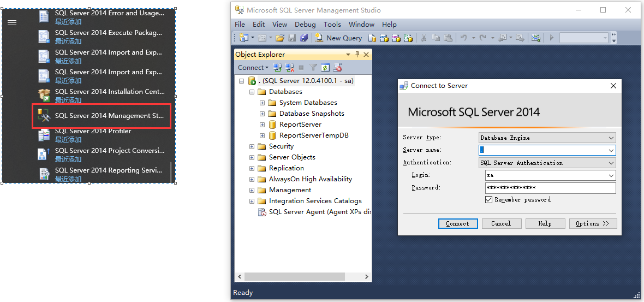The image size is (644, 302).
Task: Open the View menu
Action: (279, 25)
